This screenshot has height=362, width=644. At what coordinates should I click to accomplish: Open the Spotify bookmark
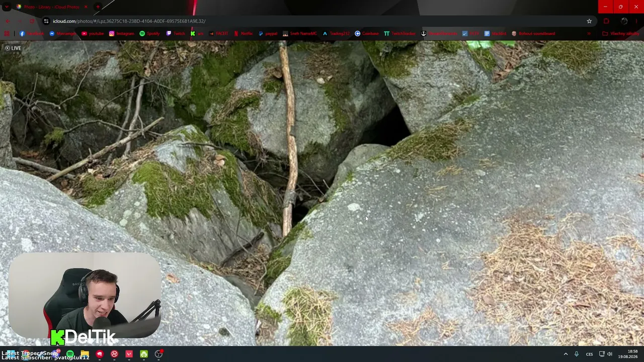pyautogui.click(x=149, y=34)
